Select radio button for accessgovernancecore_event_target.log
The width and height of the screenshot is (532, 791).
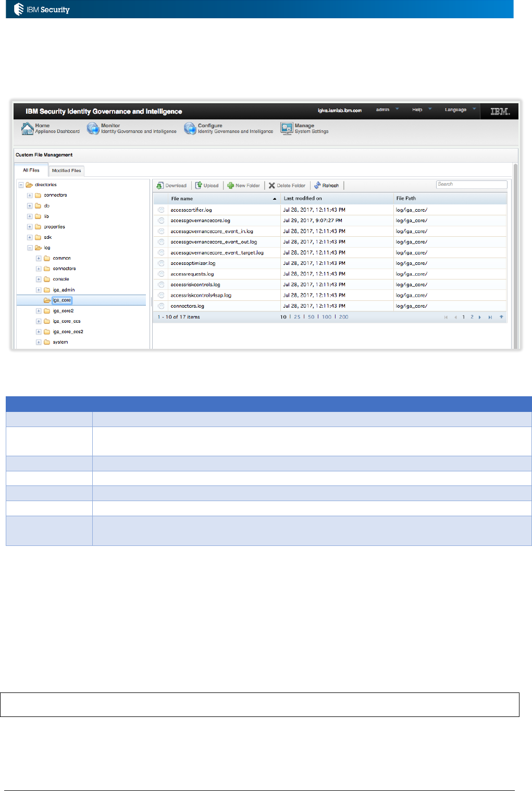click(161, 252)
